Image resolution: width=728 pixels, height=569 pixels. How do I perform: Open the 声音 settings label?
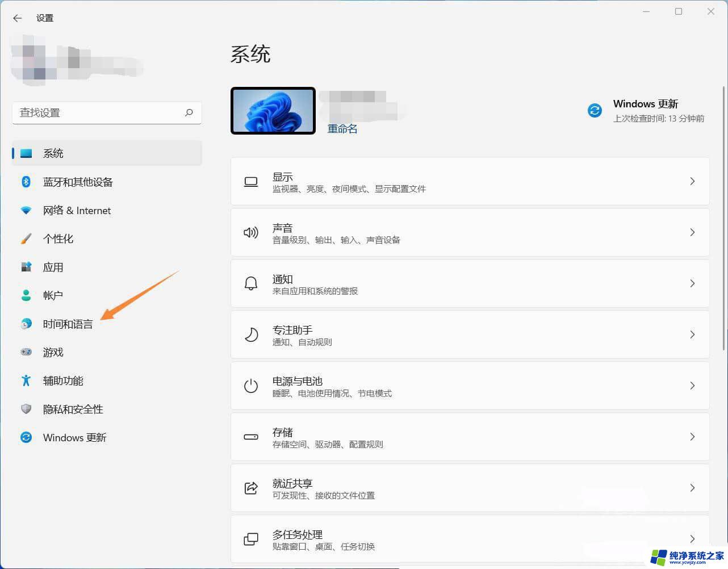coord(283,228)
